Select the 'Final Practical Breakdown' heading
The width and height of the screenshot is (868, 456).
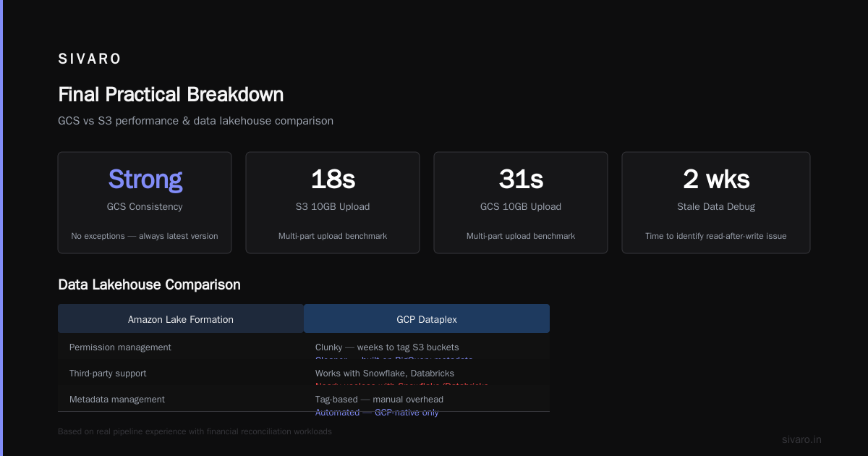pos(171,95)
